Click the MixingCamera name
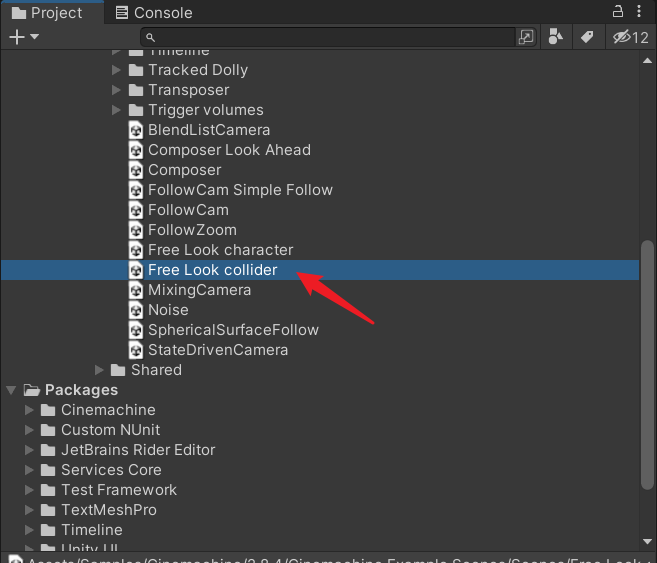 point(199,290)
